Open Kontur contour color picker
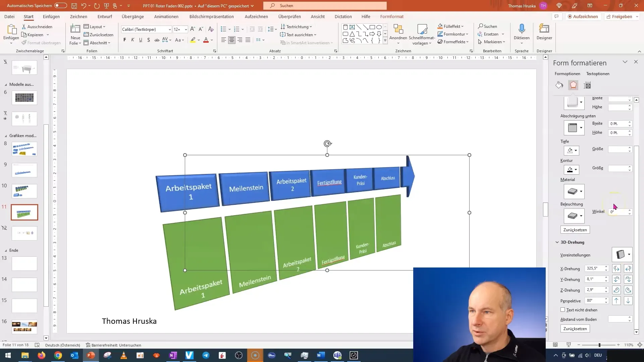Viewport: 644px width, 362px height. [x=571, y=170]
